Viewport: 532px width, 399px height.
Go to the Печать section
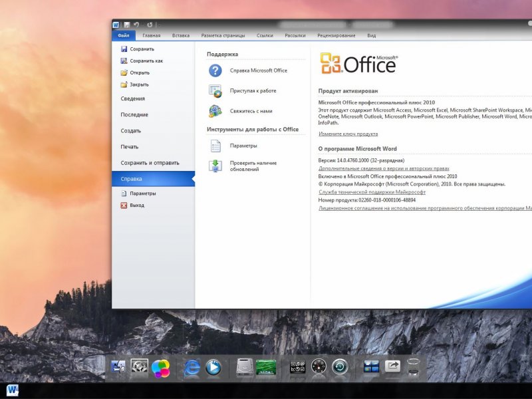[x=129, y=147]
